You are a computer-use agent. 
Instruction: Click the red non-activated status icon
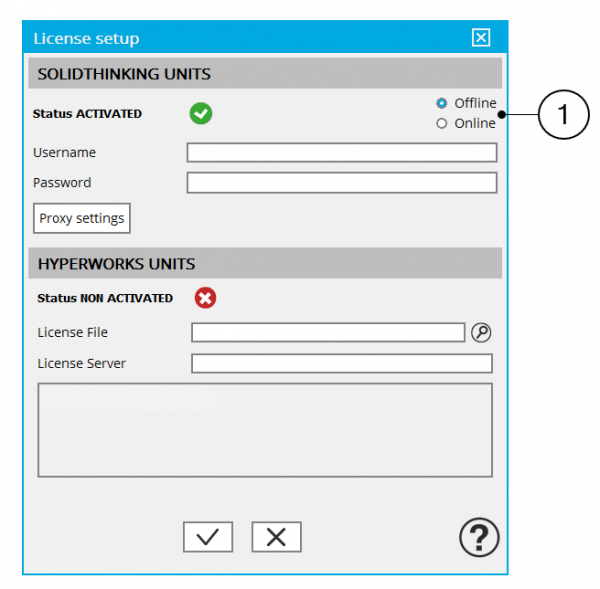click(205, 298)
